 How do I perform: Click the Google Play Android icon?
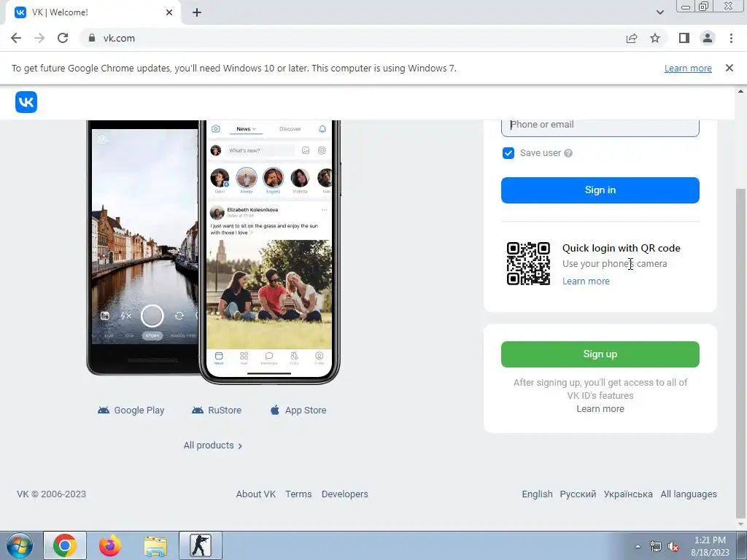point(104,410)
